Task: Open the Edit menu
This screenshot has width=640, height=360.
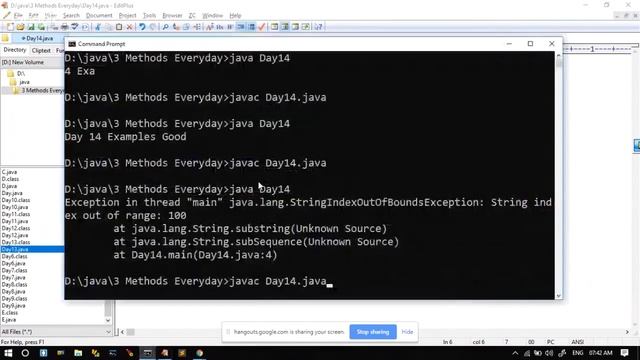Action: (33, 16)
